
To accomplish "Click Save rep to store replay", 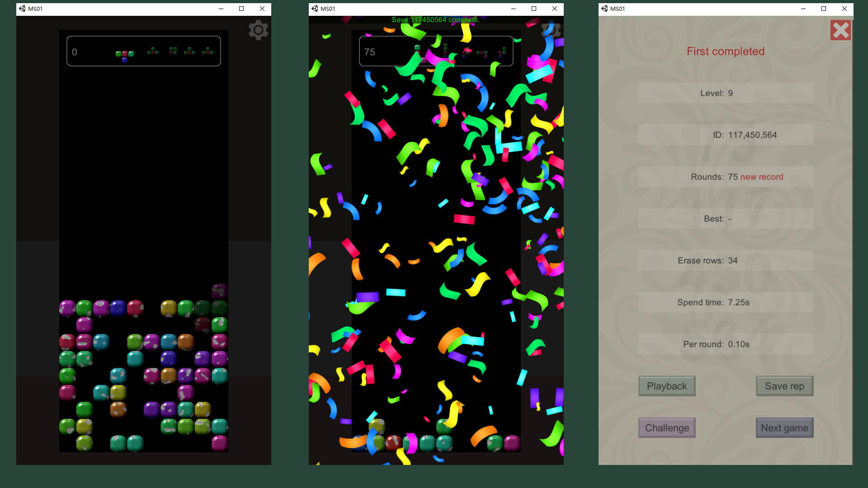I will point(784,385).
